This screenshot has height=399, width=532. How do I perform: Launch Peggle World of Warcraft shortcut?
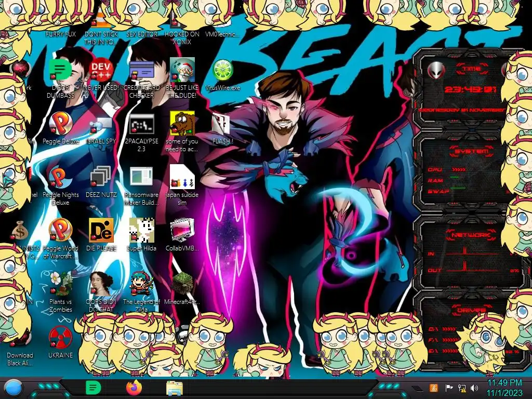(60, 231)
